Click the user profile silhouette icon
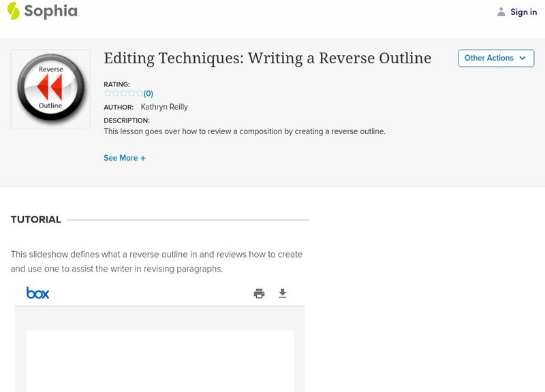This screenshot has height=392, width=545. pyautogui.click(x=501, y=12)
